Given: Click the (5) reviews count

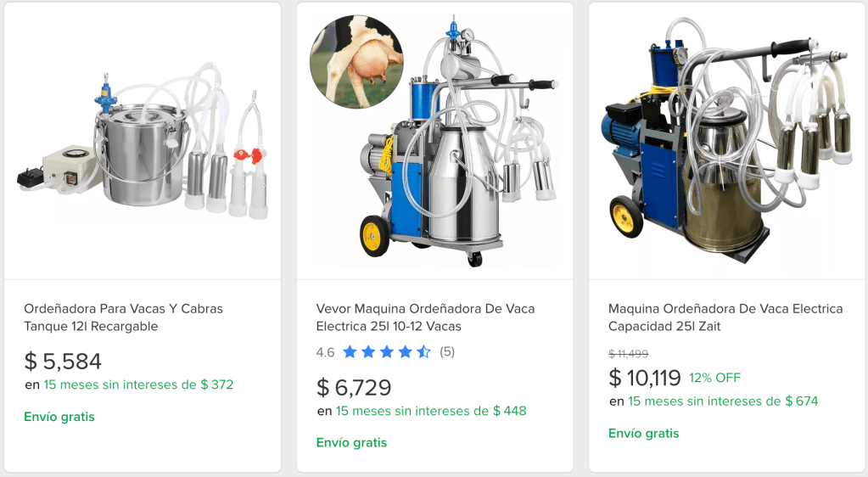Looking at the screenshot, I should (447, 351).
